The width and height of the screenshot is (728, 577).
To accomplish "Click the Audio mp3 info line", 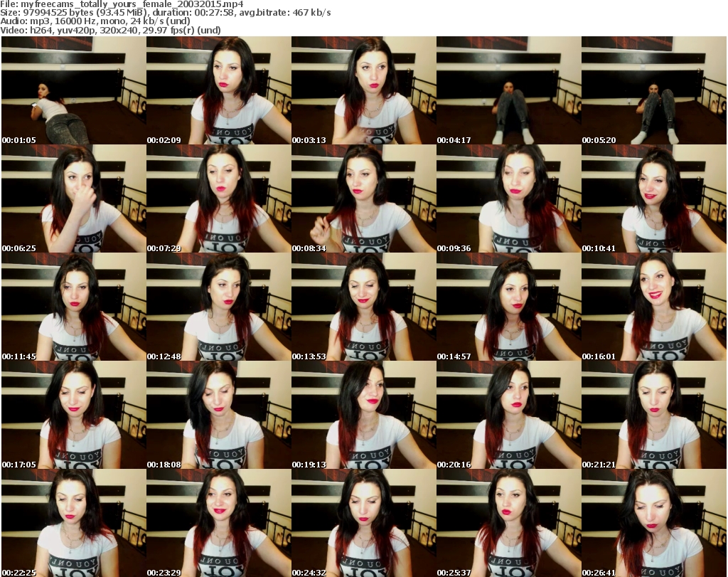I will click(95, 21).
